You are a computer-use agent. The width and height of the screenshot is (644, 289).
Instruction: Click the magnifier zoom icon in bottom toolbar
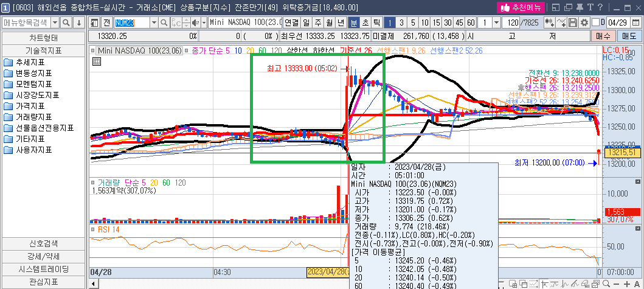[x=606, y=284]
